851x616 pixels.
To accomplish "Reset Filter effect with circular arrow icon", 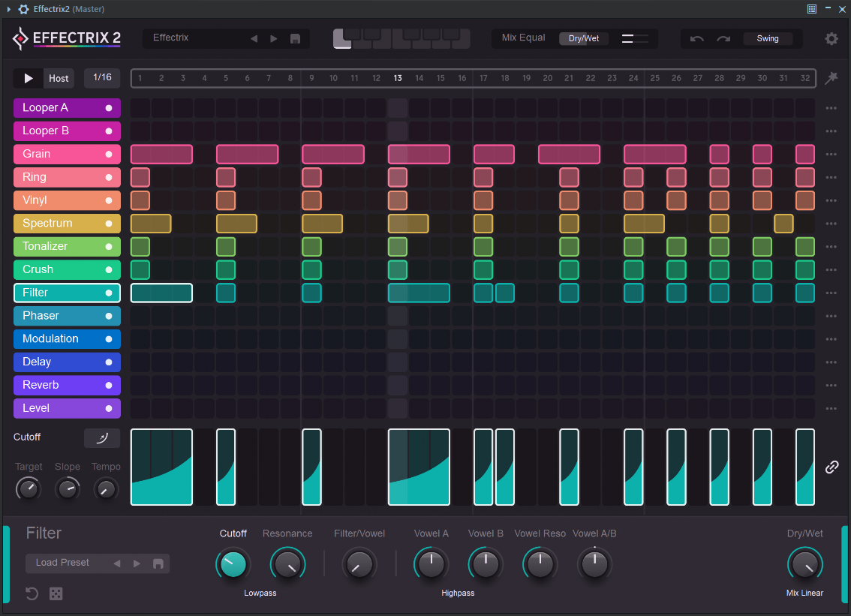I will (x=32, y=593).
